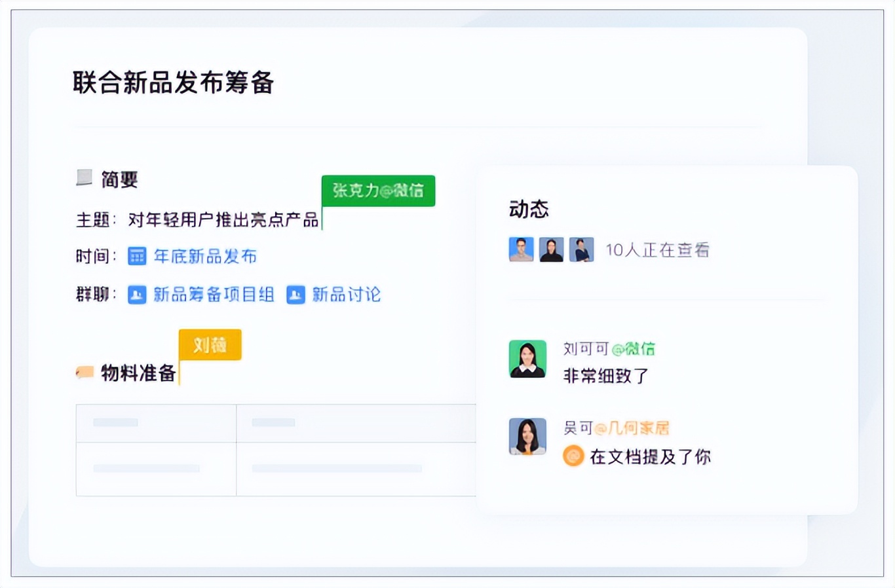Click 吴可's profile avatar
This screenshot has width=895, height=588.
click(527, 435)
